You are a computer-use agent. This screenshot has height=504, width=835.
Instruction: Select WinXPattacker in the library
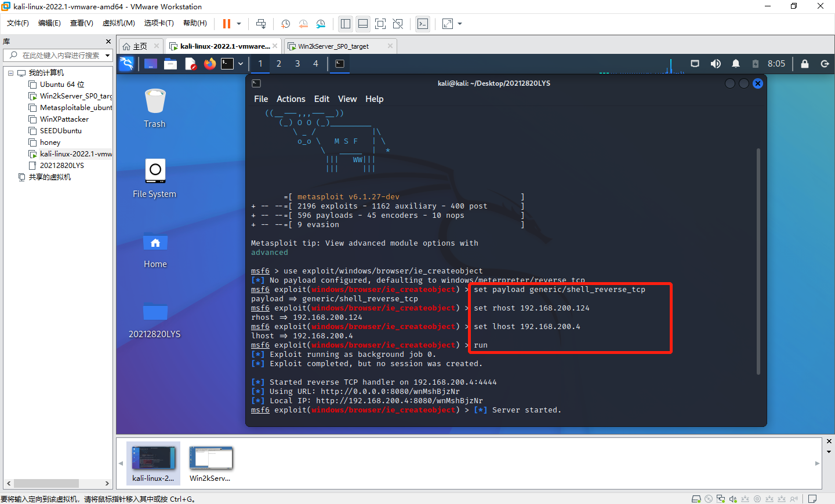tap(59, 119)
